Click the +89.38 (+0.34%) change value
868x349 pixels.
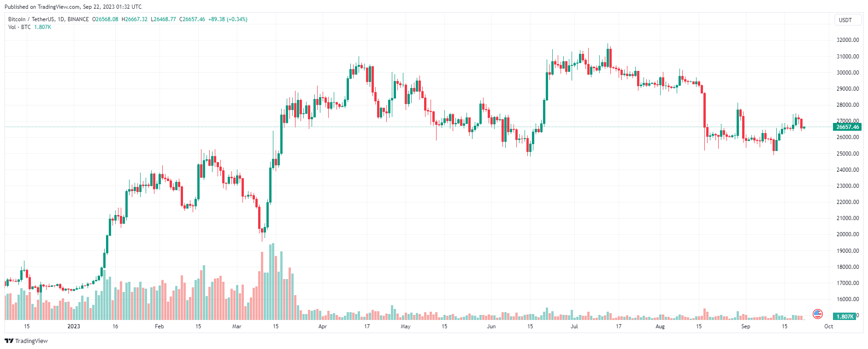click(228, 19)
